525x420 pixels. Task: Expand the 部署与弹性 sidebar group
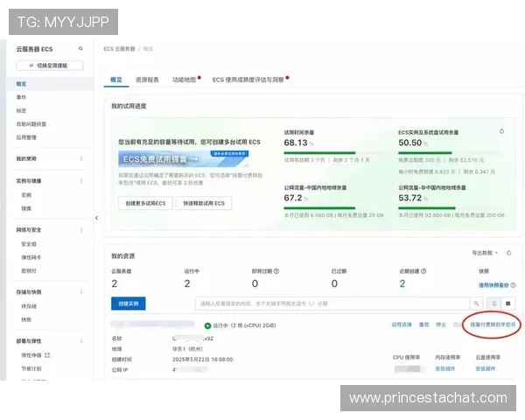(x=29, y=341)
